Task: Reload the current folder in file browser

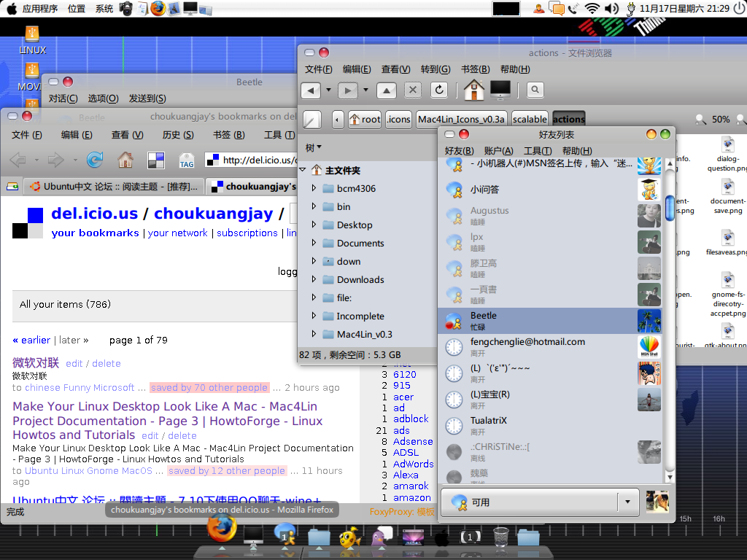Action: coord(438,90)
